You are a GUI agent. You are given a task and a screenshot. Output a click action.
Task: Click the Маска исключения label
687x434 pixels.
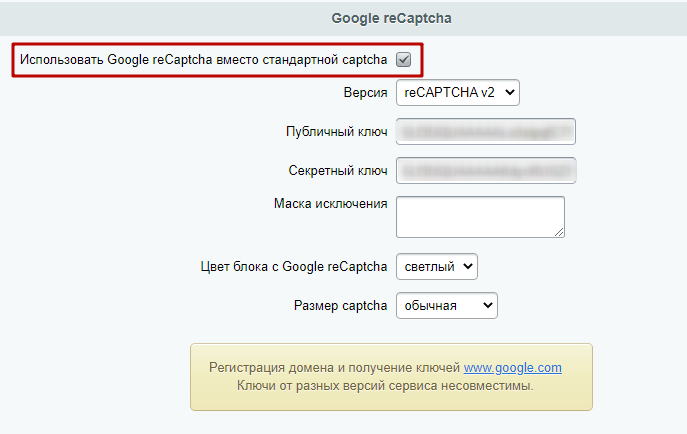[x=331, y=204]
